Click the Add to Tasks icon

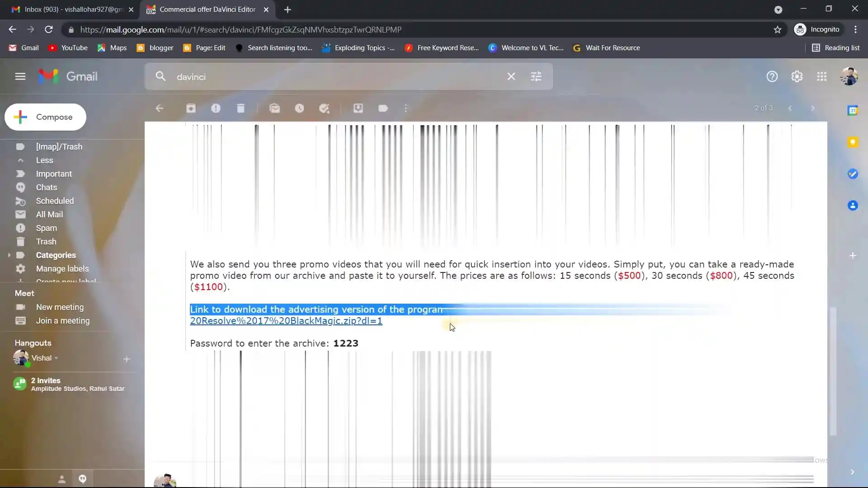(324, 108)
